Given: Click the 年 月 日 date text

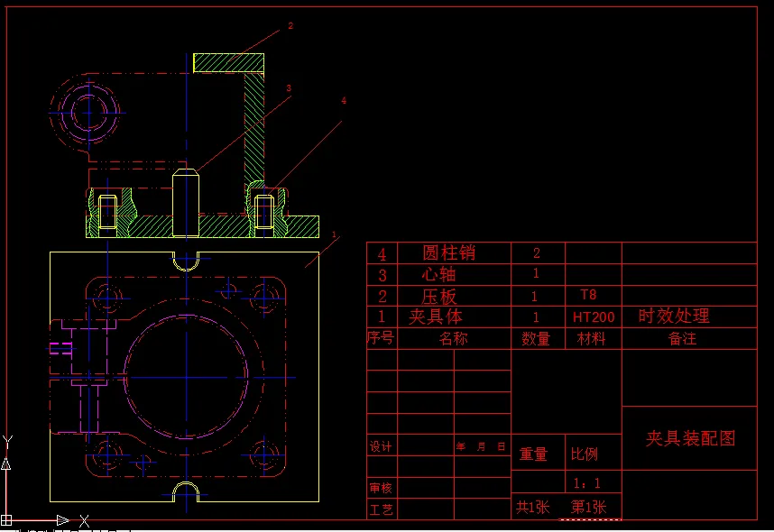Looking at the screenshot, I should click(481, 446).
